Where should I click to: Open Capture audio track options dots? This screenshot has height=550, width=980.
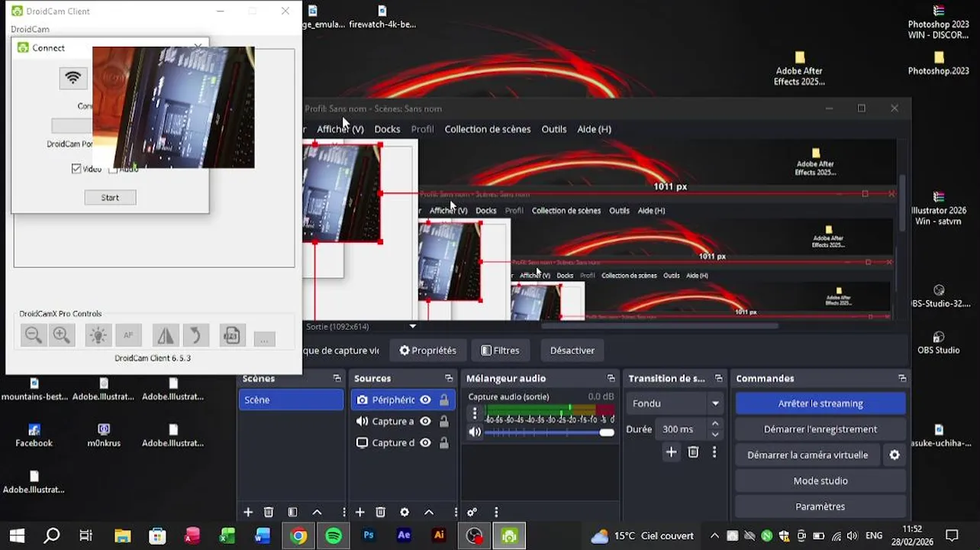[x=475, y=414]
